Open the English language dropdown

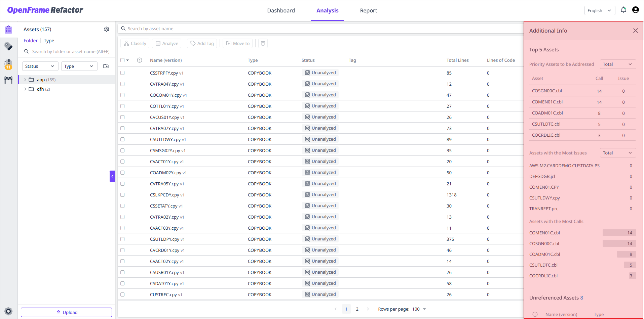pos(600,10)
